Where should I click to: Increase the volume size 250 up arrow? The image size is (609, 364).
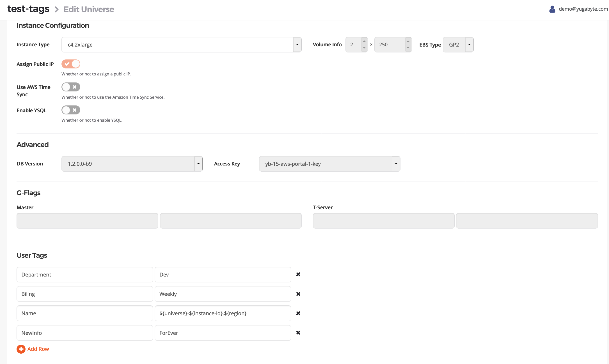(x=408, y=41)
